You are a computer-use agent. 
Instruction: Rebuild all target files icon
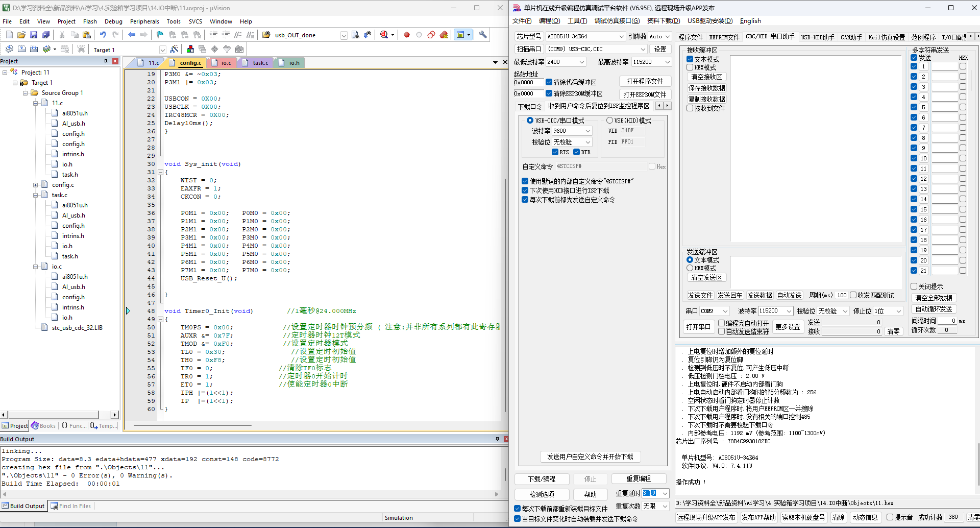[x=34, y=49]
